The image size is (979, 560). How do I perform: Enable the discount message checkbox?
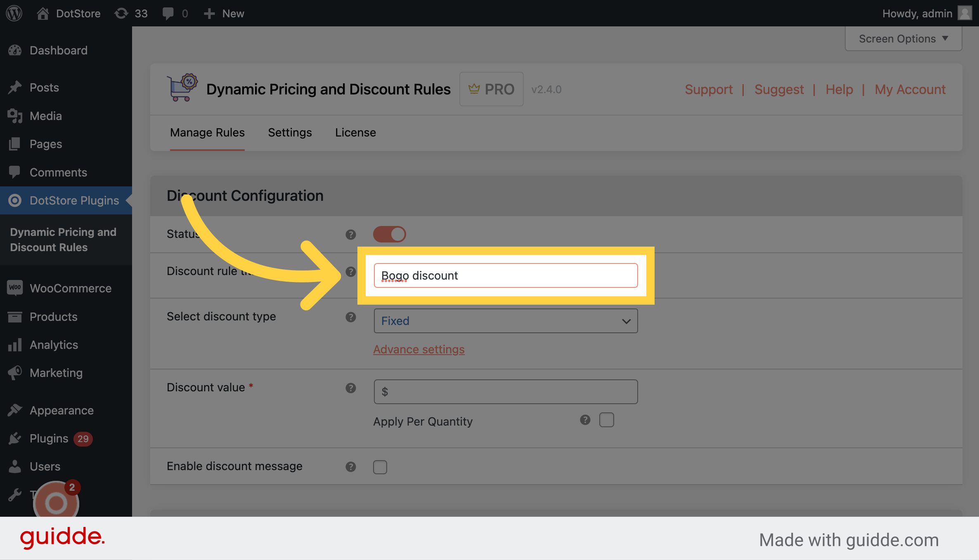click(x=380, y=467)
